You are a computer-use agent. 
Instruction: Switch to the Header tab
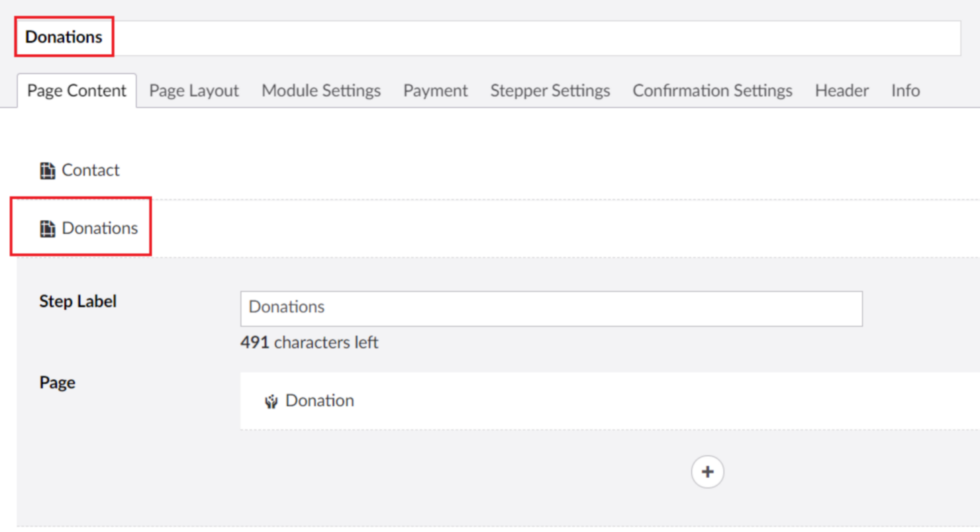pyautogui.click(x=842, y=91)
